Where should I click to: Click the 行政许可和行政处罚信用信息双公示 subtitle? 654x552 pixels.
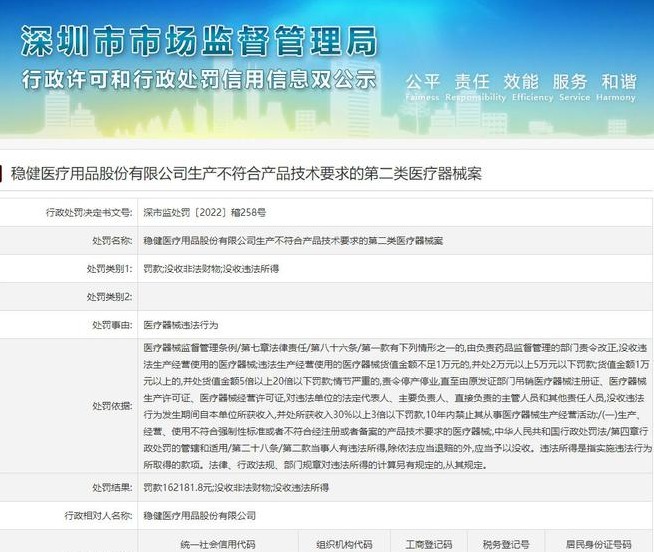click(x=199, y=79)
